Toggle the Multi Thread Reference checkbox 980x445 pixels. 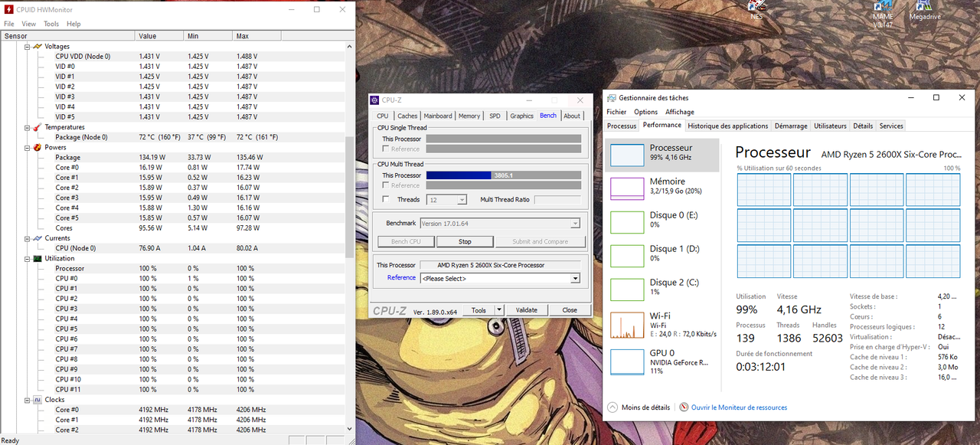[x=386, y=185]
